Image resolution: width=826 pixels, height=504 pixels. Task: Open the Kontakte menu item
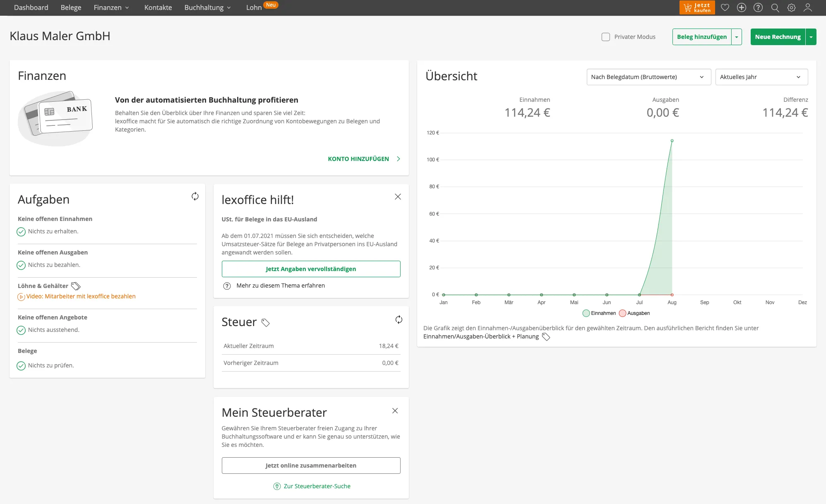pos(158,7)
